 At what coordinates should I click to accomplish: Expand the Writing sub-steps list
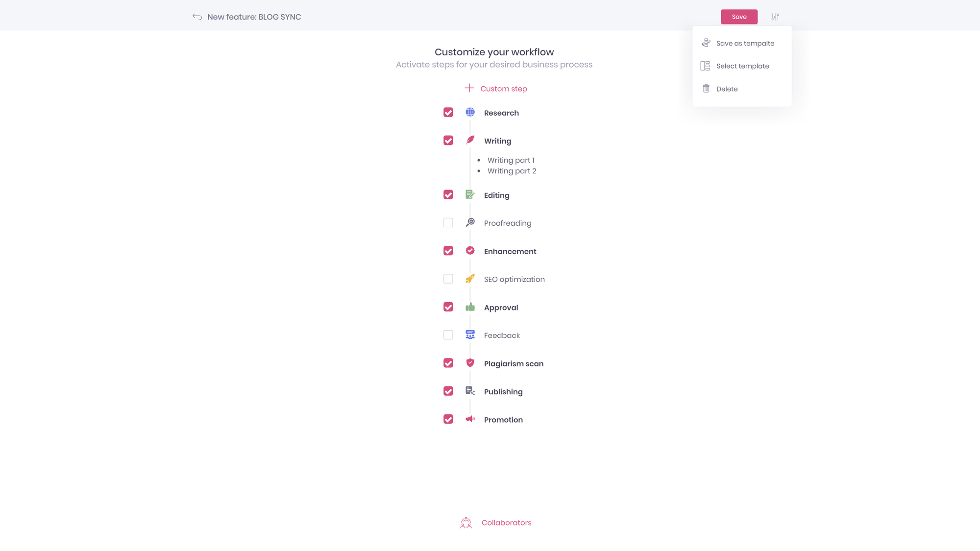497,141
